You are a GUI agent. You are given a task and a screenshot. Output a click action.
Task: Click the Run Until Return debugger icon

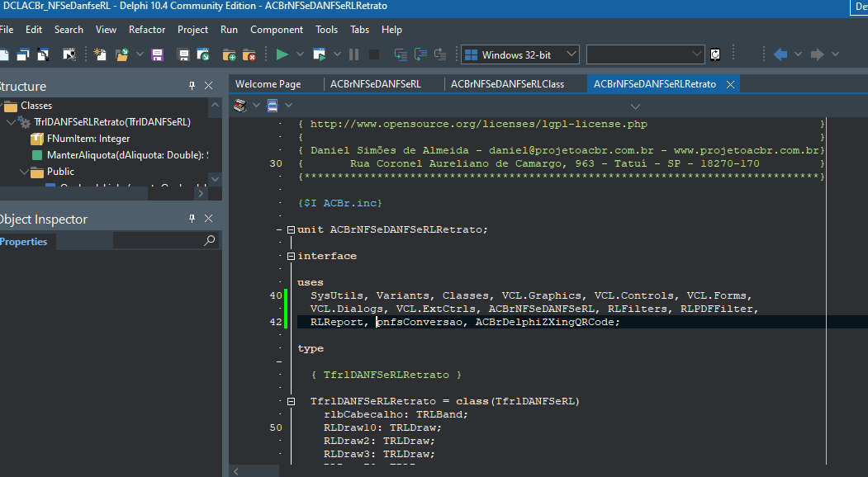441,54
